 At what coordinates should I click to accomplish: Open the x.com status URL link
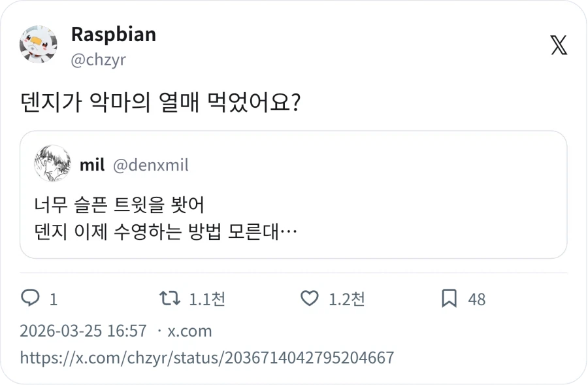click(x=208, y=358)
